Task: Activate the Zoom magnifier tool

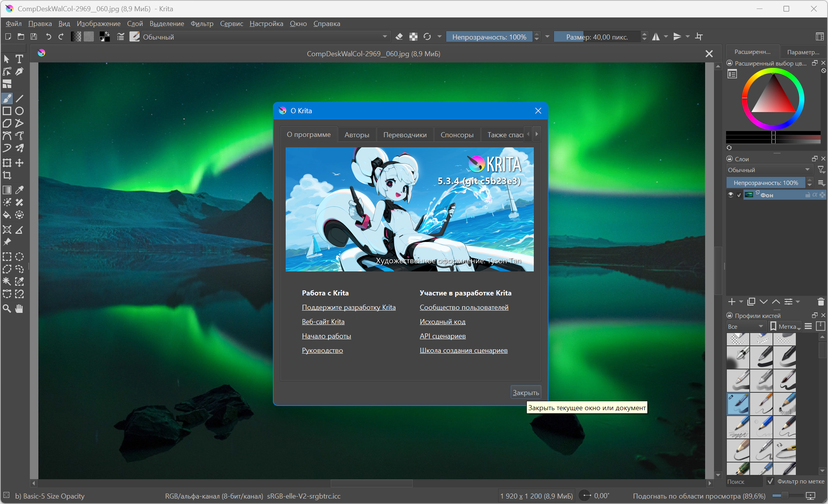Action: (x=7, y=309)
